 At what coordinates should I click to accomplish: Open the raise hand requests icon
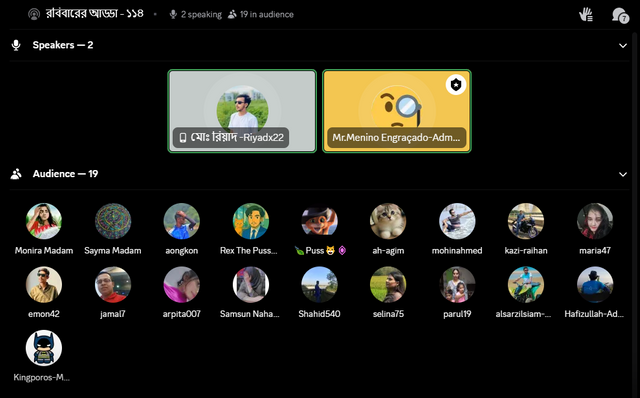click(586, 15)
